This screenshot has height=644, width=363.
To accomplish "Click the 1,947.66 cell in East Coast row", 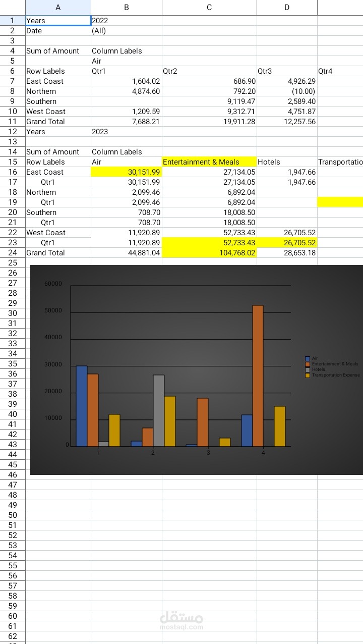I will (x=287, y=172).
